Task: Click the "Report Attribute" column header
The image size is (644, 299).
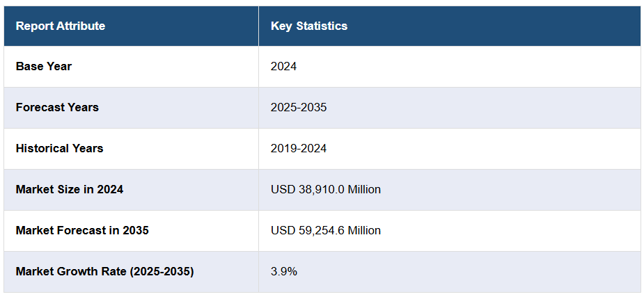Action: [61, 26]
